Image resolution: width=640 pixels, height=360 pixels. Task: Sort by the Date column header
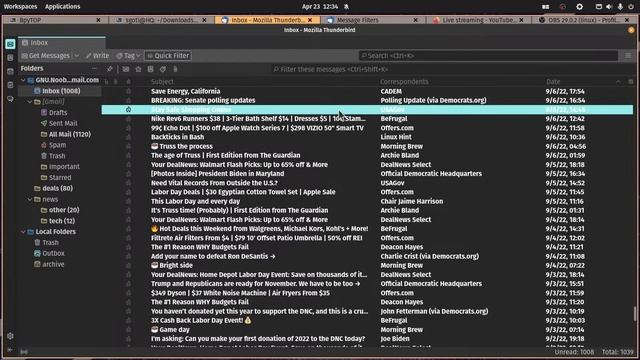(x=553, y=82)
